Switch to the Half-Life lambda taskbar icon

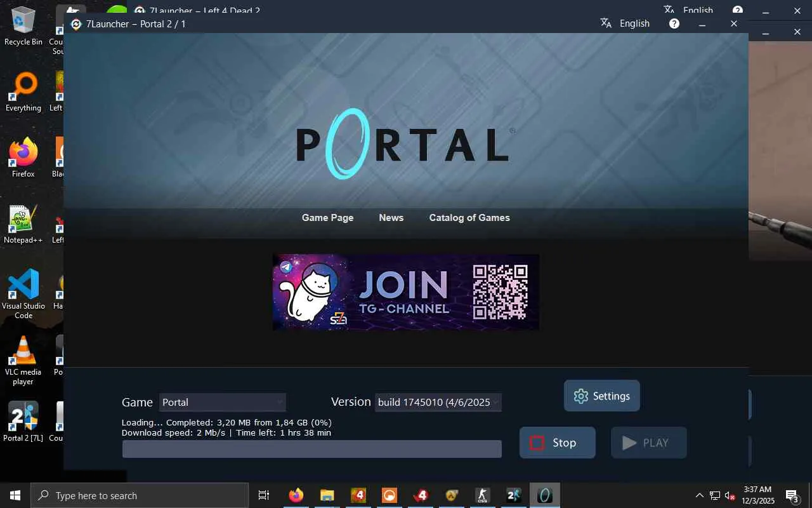452,495
